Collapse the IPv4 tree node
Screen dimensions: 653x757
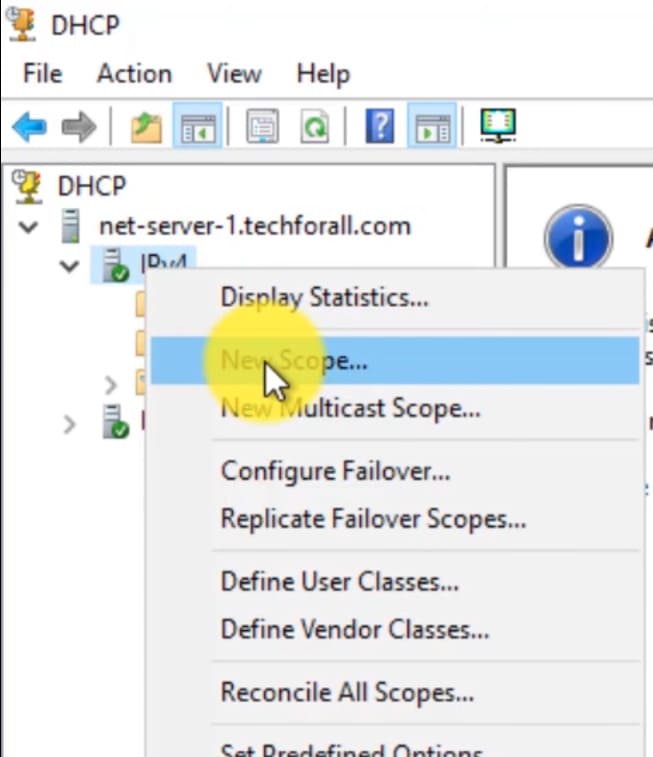(x=69, y=266)
